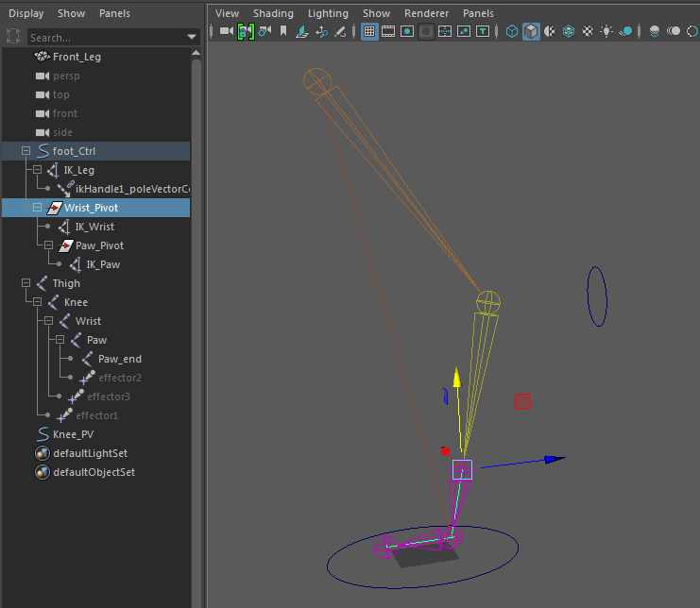
Task: Select ikHandle1_poleVectorConstraint node
Action: tap(132, 189)
